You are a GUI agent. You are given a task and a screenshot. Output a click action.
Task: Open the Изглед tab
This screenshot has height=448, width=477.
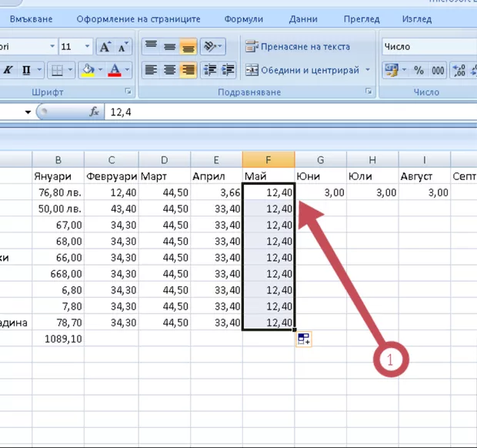(417, 19)
